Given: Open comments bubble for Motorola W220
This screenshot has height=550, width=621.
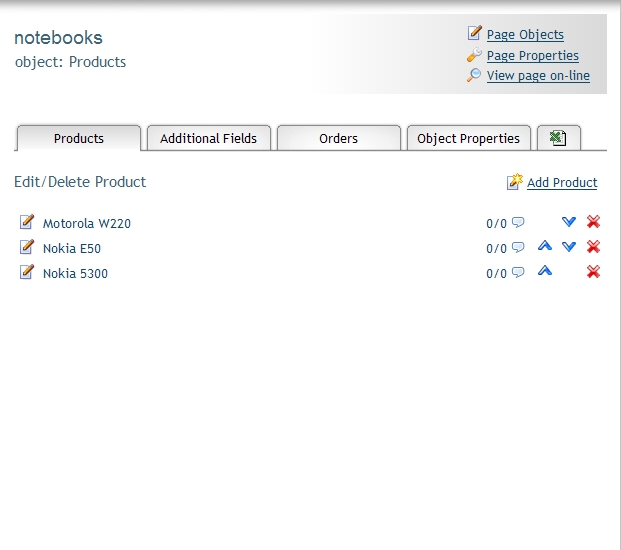Looking at the screenshot, I should pos(518,222).
